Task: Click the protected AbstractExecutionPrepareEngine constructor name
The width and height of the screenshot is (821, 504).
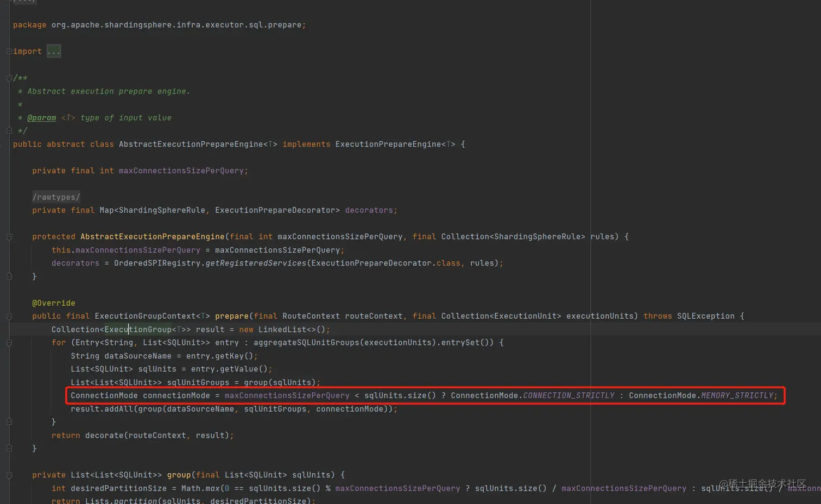Action: (x=153, y=237)
